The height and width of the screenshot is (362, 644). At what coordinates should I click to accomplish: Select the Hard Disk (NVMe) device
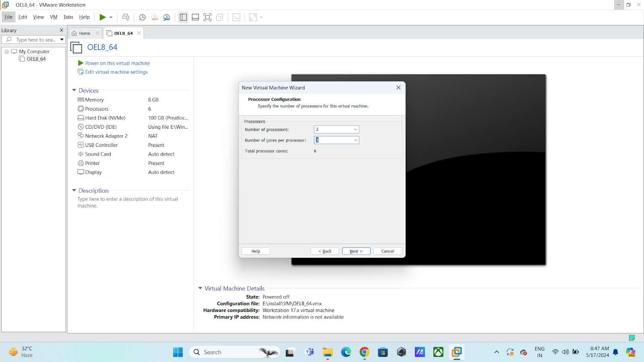point(133,118)
